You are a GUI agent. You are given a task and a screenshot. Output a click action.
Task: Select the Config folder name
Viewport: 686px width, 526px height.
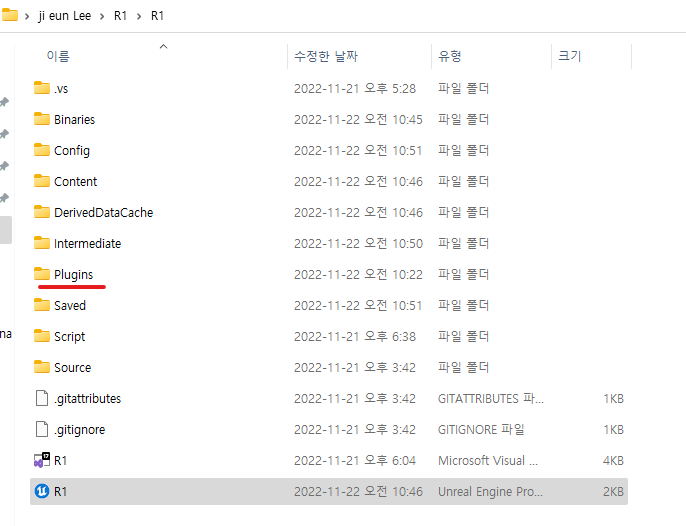point(72,151)
